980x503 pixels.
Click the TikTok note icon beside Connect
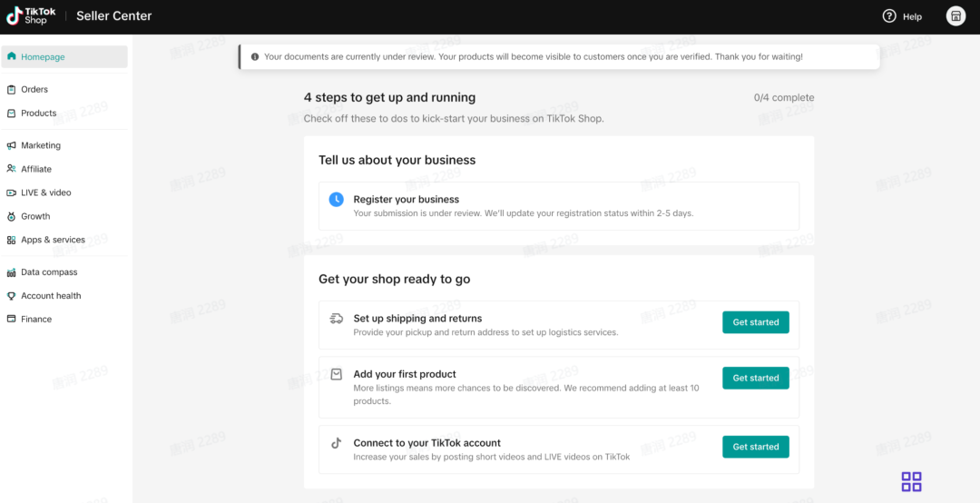[336, 443]
